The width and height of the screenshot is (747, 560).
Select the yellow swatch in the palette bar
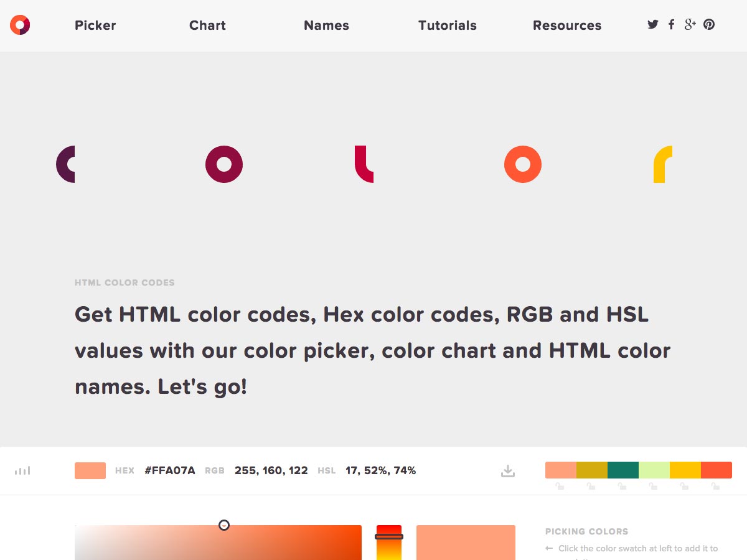point(685,470)
